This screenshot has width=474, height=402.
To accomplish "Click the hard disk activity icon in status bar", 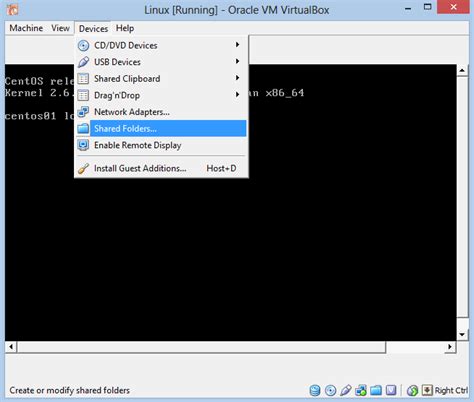I will [315, 390].
